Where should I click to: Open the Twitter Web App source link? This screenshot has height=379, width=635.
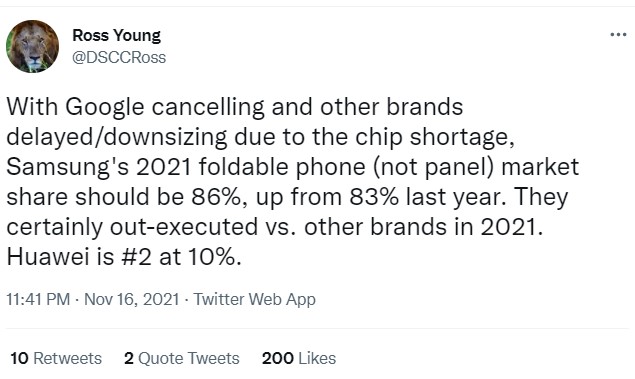point(254,299)
